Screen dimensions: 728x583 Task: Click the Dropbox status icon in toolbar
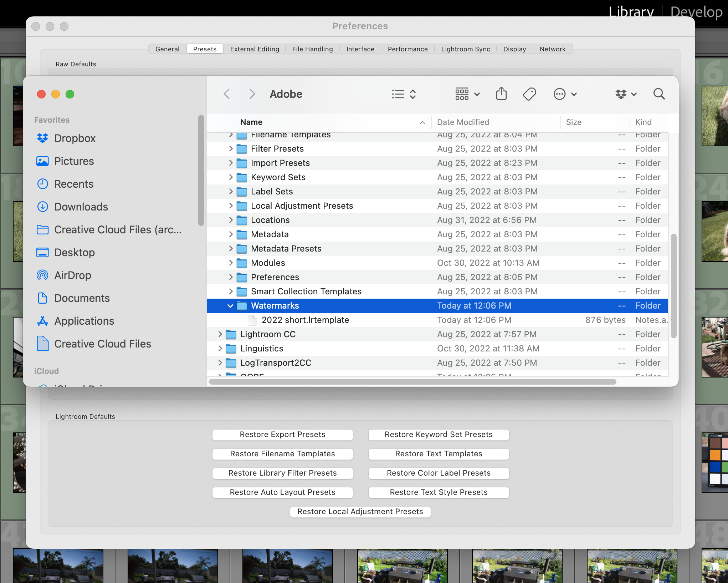622,94
